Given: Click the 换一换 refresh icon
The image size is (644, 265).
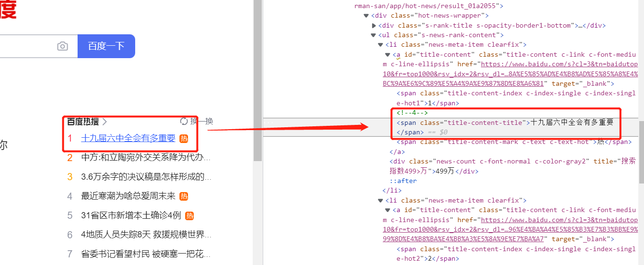Looking at the screenshot, I should click(x=184, y=122).
